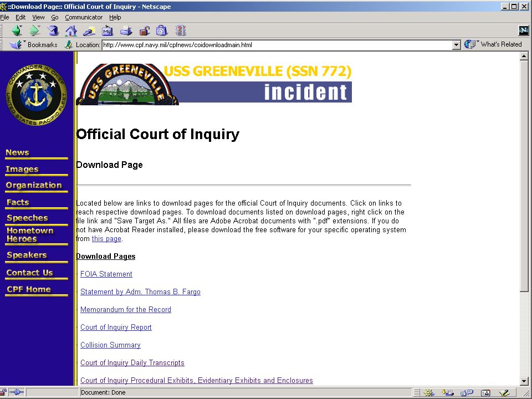Open the Go menu

click(x=55, y=17)
